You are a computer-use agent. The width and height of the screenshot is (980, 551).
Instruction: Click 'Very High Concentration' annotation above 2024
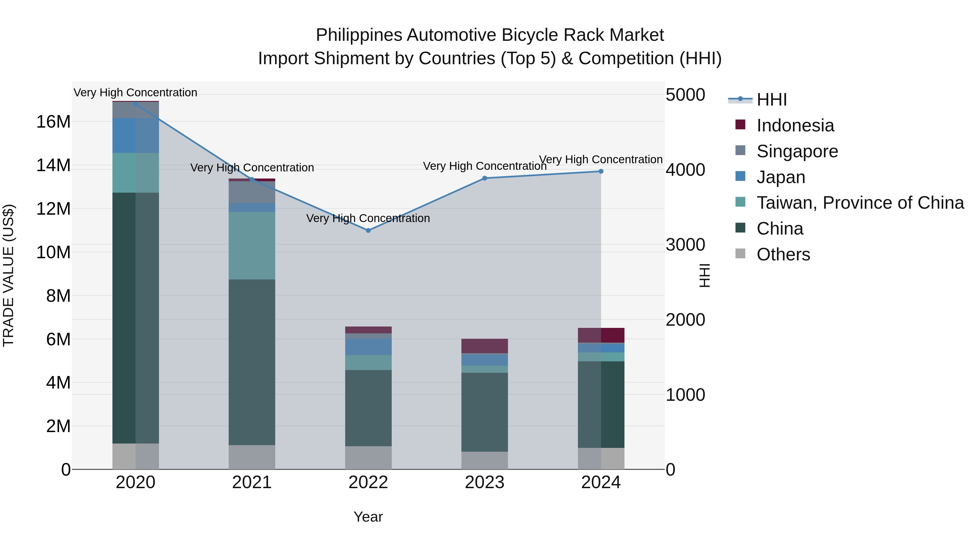tap(601, 159)
